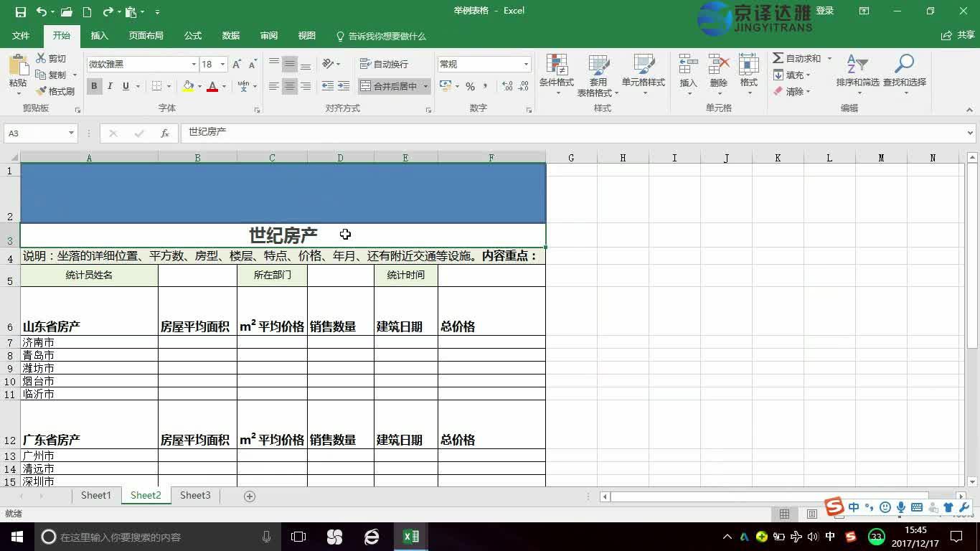This screenshot has width=980, height=551.
Task: Switch to the Data (数据) tab
Action: 231,36
